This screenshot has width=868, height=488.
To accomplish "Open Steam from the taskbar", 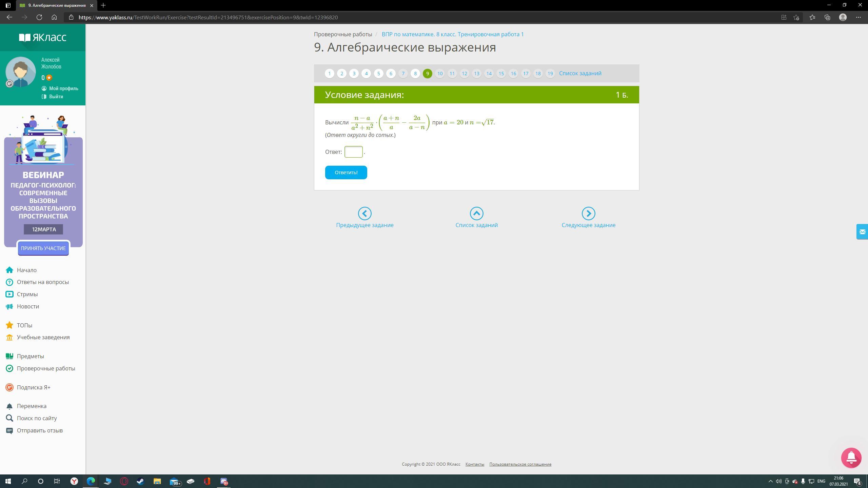I will point(140,481).
